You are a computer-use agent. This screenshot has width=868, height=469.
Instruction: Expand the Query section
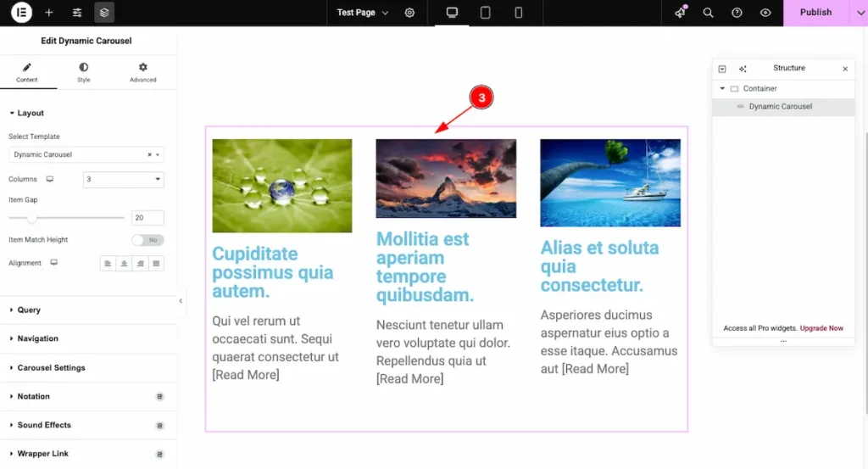click(29, 310)
